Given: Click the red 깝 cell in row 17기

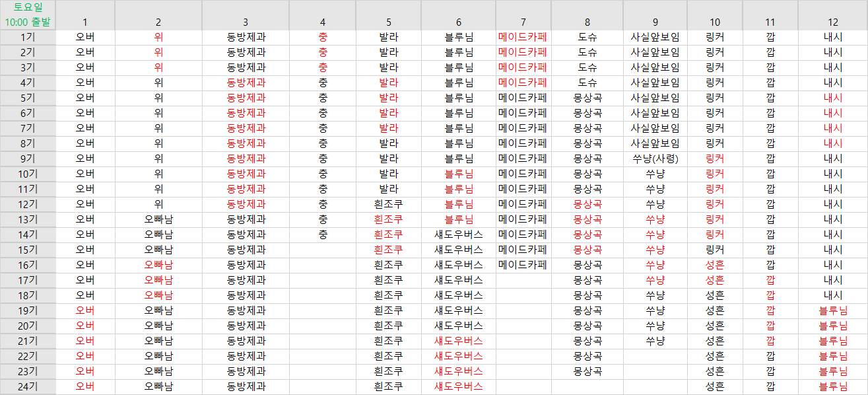Looking at the screenshot, I should [x=770, y=280].
